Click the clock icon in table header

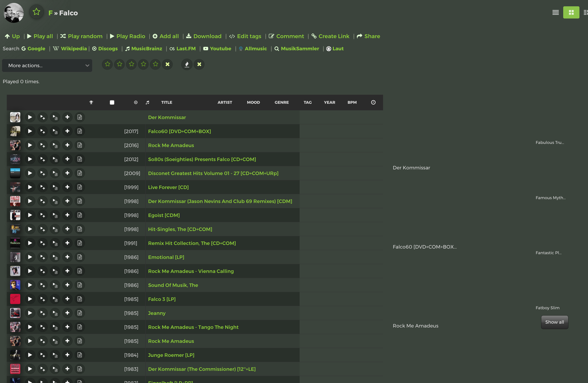click(373, 102)
